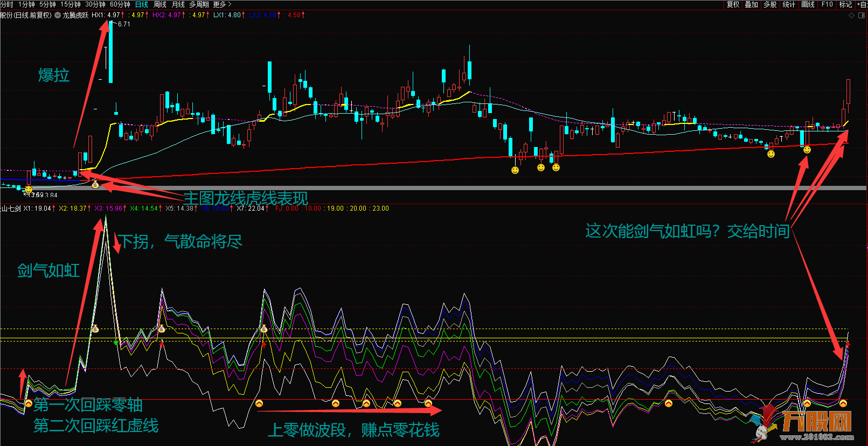Screen dimensions: 868x446
Task: Click the LX2: 4.58 blue indicator value
Action: [262, 15]
